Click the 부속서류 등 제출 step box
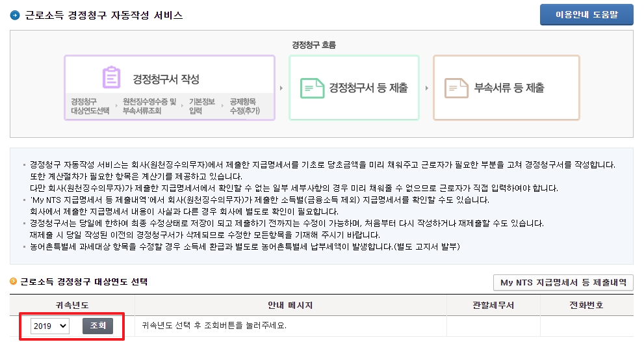Viewport: 644px width, 342px height. click(506, 88)
